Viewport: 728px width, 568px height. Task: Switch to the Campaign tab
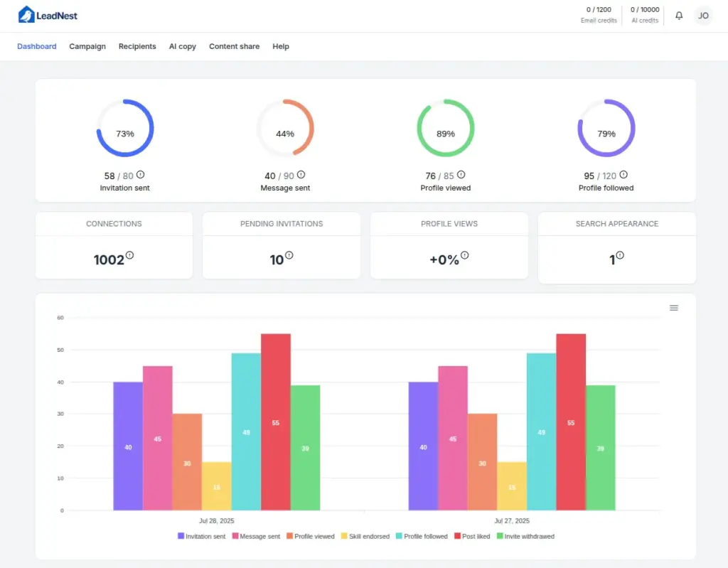pyautogui.click(x=87, y=46)
